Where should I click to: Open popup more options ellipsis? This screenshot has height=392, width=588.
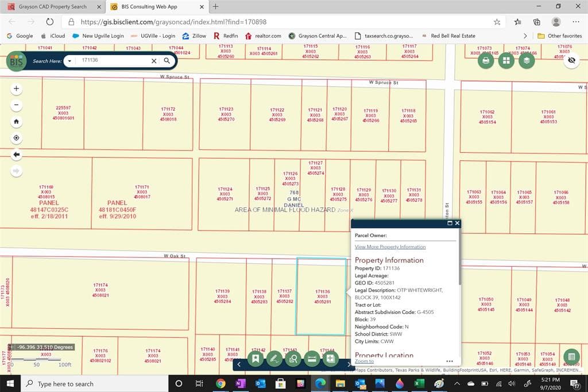click(x=450, y=361)
